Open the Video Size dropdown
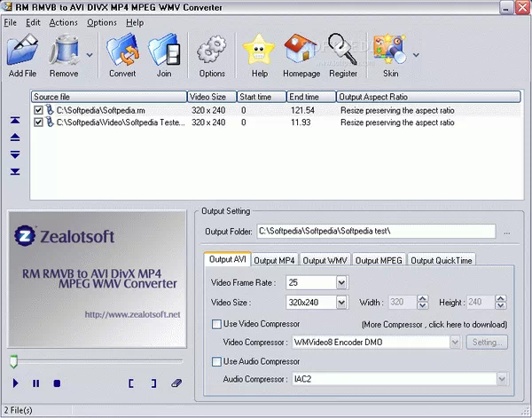This screenshot has height=418, width=532. tap(341, 303)
